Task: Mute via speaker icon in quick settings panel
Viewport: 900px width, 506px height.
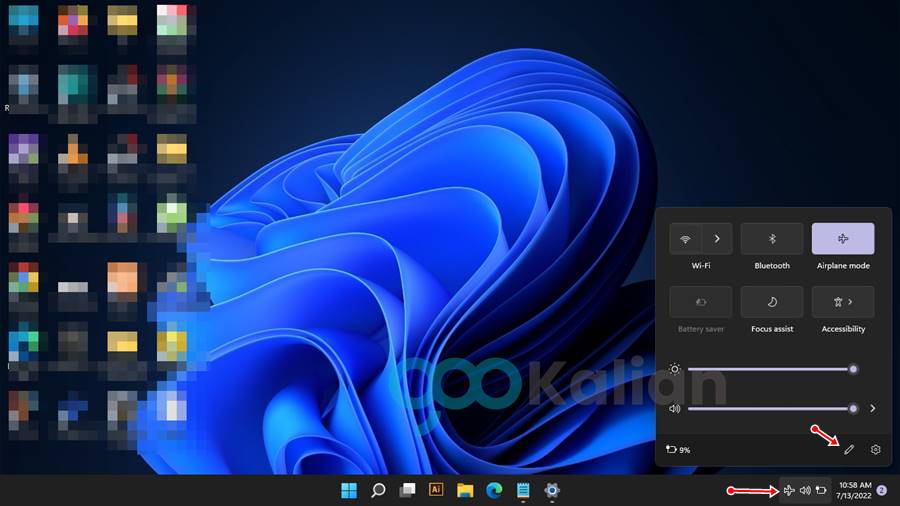Action: pos(674,408)
